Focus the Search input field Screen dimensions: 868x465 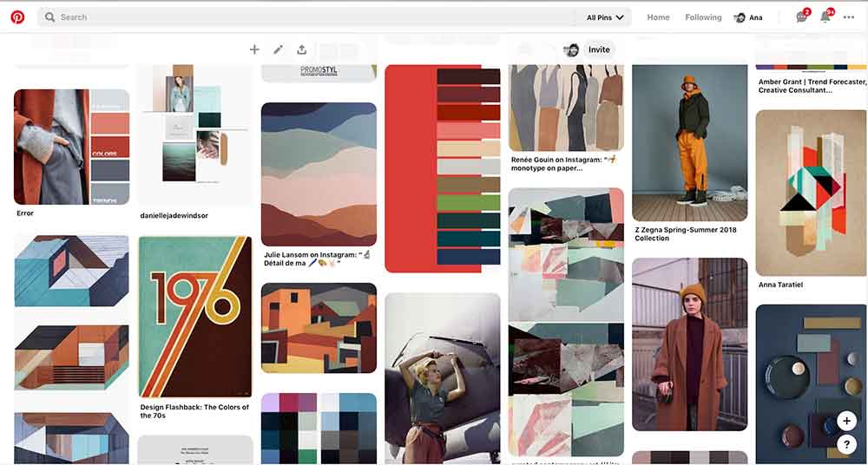click(x=306, y=17)
